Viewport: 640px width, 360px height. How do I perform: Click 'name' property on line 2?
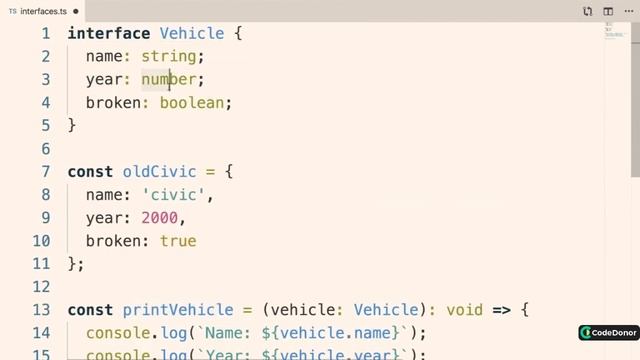tap(104, 57)
